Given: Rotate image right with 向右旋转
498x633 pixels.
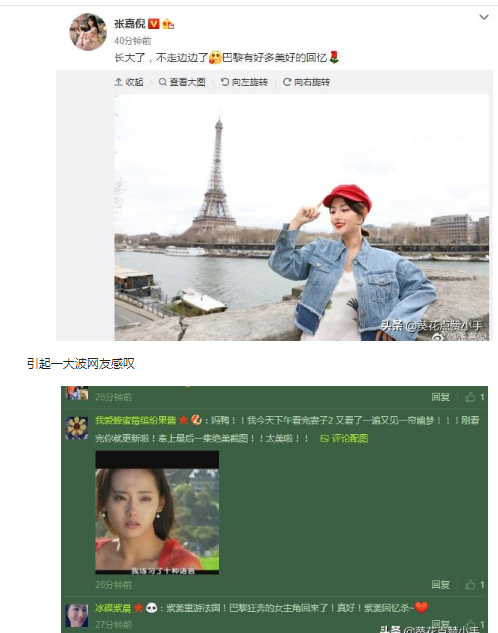Looking at the screenshot, I should (x=306, y=82).
